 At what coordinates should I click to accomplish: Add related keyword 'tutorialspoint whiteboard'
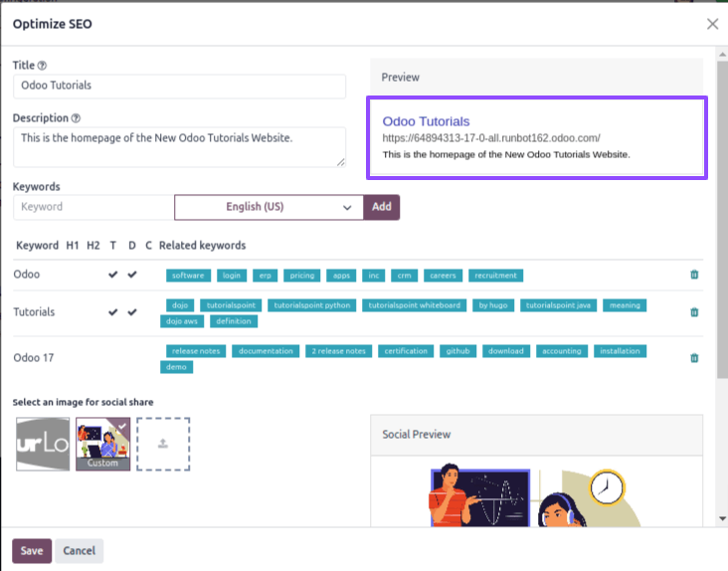tap(414, 305)
